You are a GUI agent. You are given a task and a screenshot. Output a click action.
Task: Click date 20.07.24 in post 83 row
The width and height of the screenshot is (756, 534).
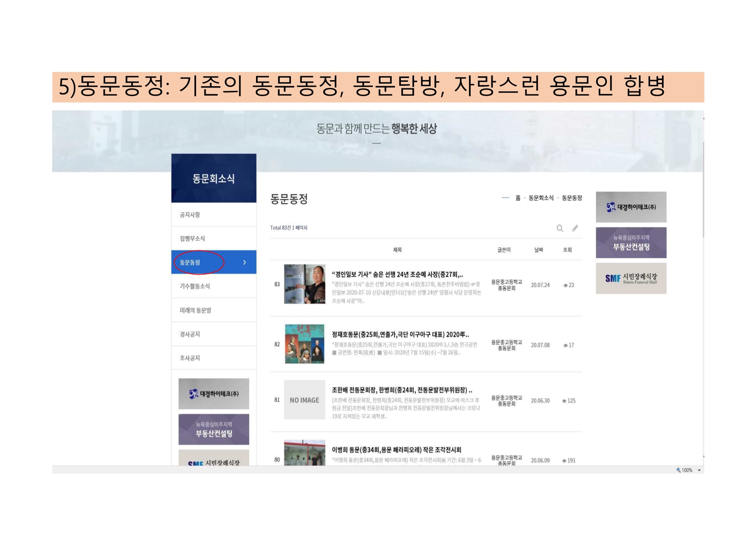pyautogui.click(x=540, y=285)
